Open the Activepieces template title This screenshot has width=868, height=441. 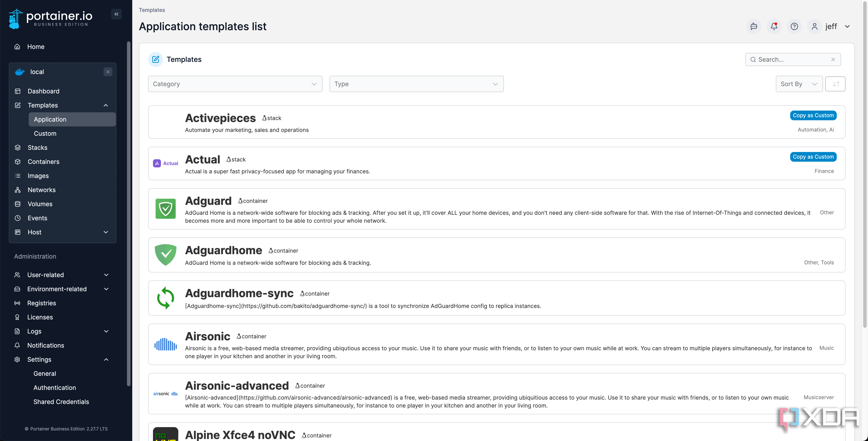pyautogui.click(x=220, y=118)
